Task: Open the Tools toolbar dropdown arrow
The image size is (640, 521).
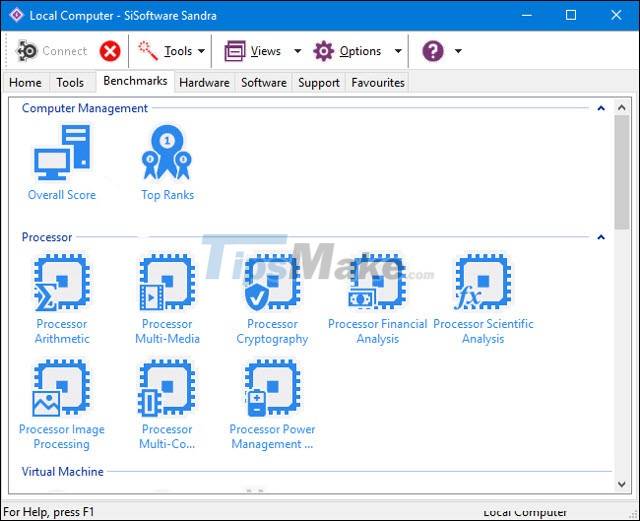Action: click(201, 51)
